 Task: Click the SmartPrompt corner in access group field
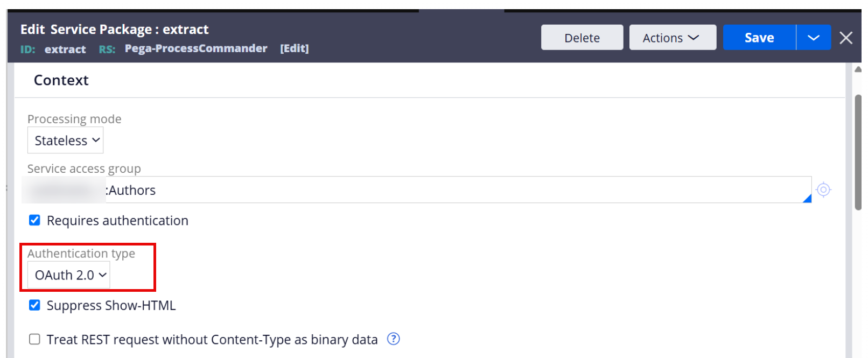[x=807, y=199]
